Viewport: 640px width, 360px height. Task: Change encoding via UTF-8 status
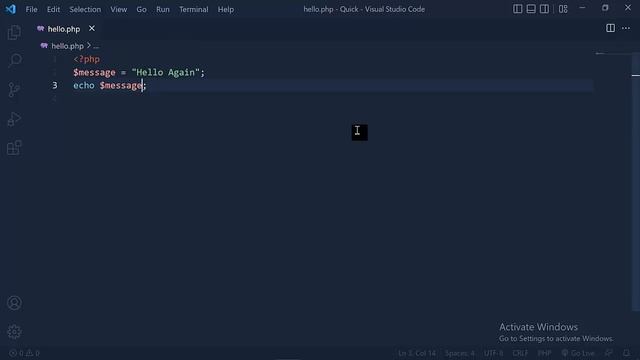point(493,353)
